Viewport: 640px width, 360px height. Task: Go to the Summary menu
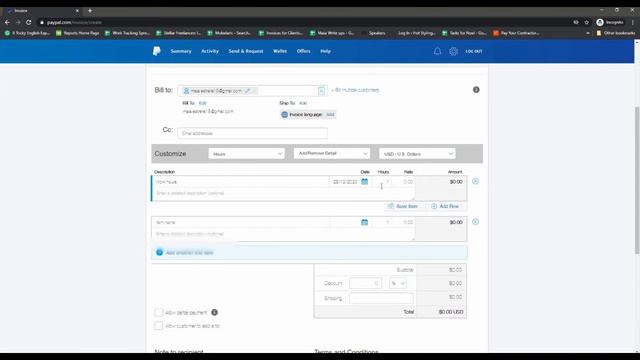pos(181,51)
